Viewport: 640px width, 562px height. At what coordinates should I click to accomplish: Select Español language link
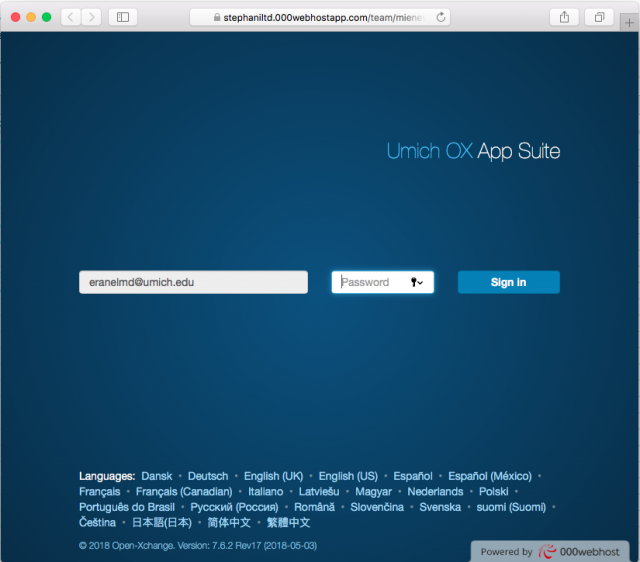pos(413,476)
